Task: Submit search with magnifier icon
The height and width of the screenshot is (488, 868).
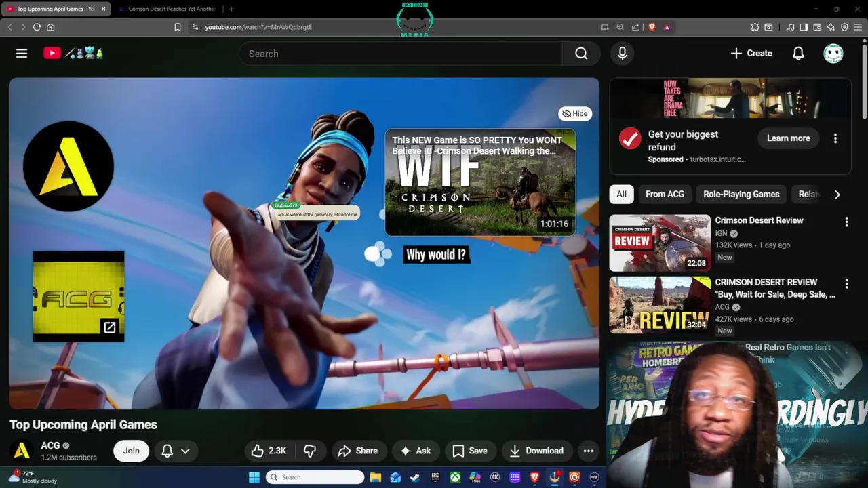Action: [x=581, y=54]
